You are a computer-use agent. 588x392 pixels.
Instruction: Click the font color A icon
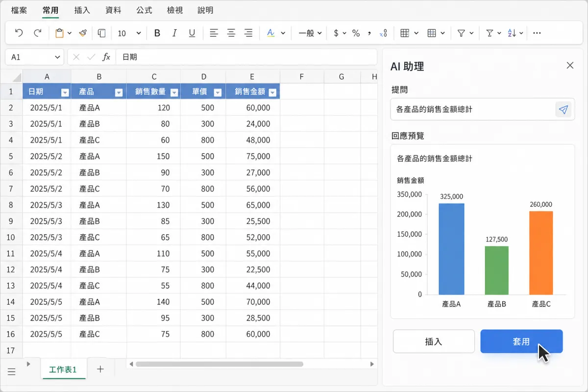click(270, 33)
